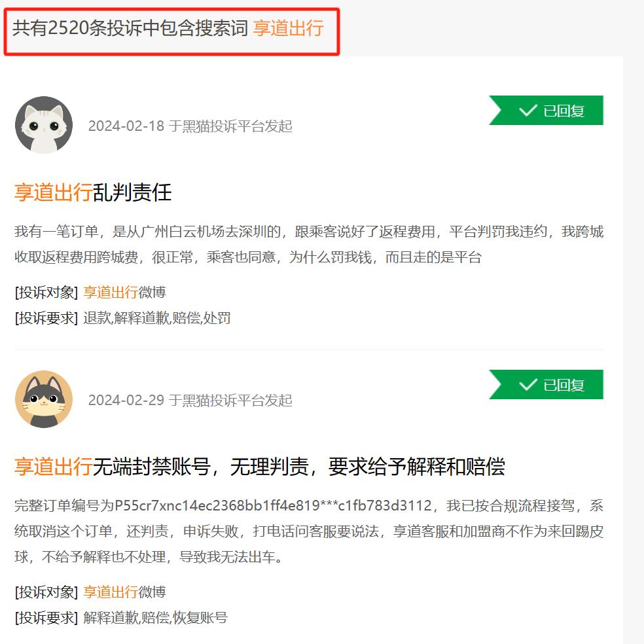Click the [投诉要求] label of the second complaint
Viewport: 644px width, 644px height.
point(46,618)
